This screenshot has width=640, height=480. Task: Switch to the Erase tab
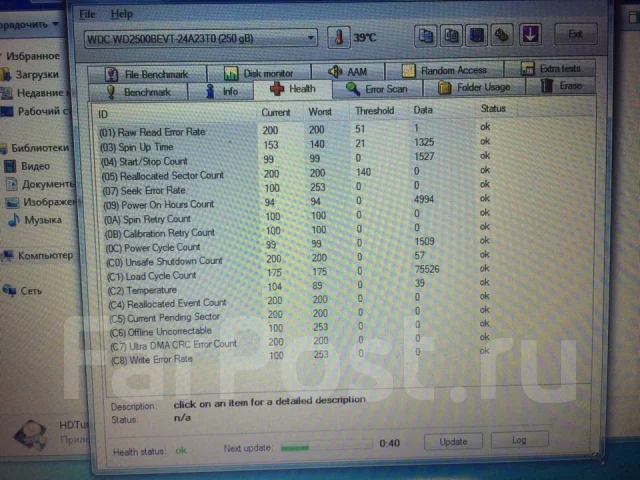point(560,86)
